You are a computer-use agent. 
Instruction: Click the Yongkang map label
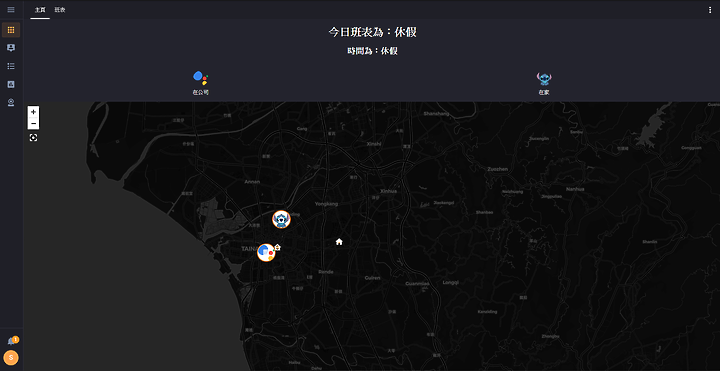326,204
